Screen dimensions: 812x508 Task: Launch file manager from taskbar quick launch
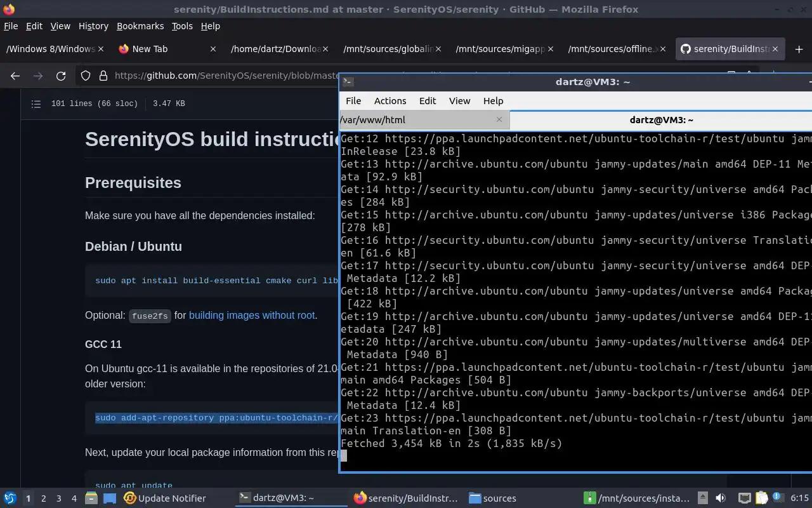point(91,498)
